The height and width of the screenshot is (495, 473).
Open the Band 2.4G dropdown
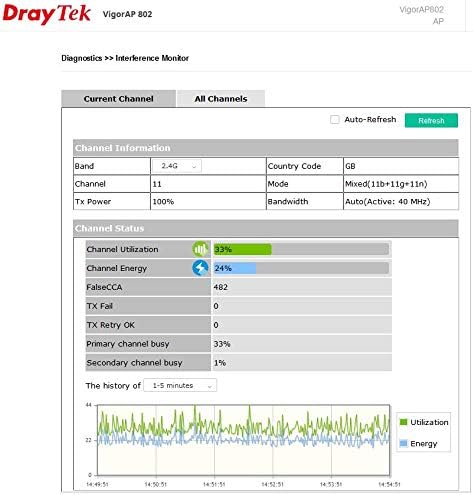[177, 166]
